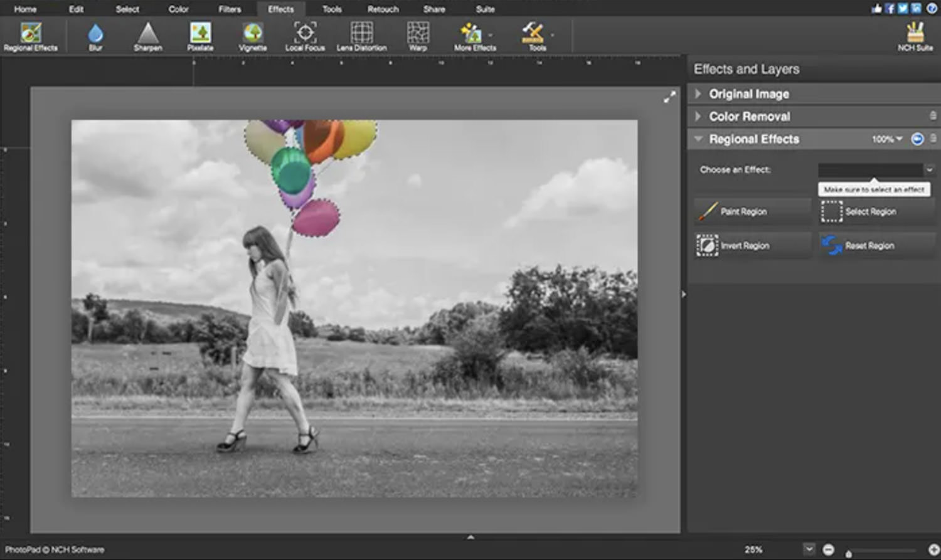Open the NCH Suite toolbox
Image resolution: width=941 pixels, height=560 pixels.
(x=915, y=36)
